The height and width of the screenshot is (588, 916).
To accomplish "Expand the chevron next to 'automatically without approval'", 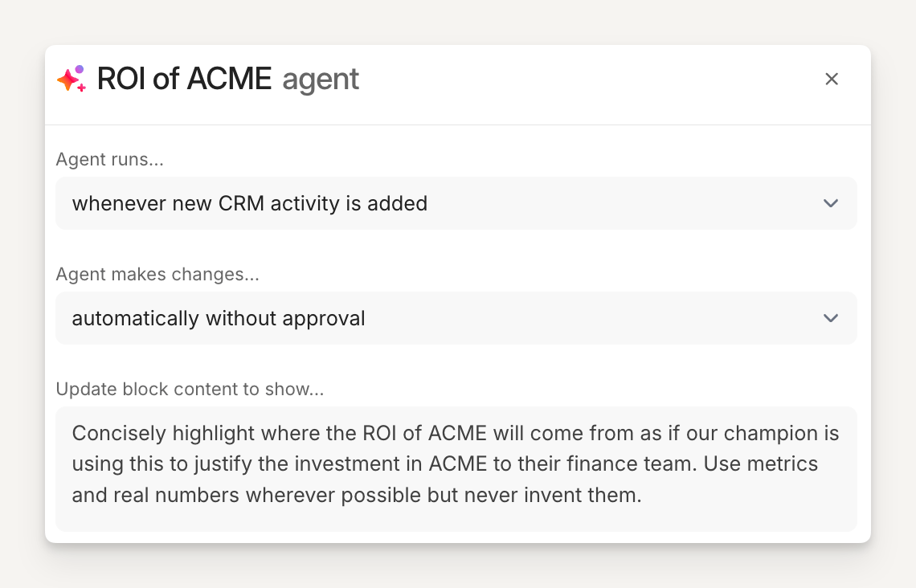I will [831, 318].
